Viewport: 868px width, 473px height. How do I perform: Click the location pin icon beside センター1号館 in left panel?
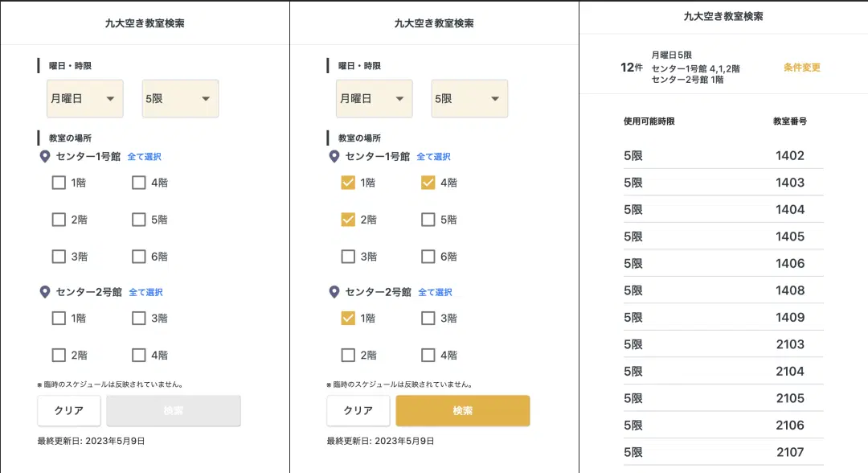pos(45,156)
